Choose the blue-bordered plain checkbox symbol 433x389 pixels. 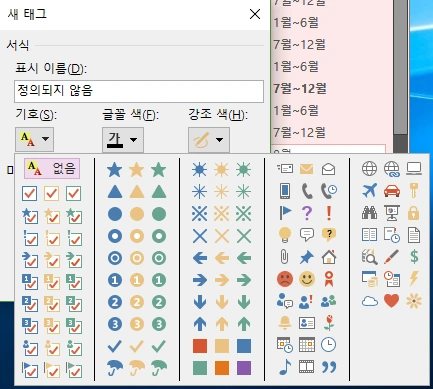pyautogui.click(x=29, y=193)
